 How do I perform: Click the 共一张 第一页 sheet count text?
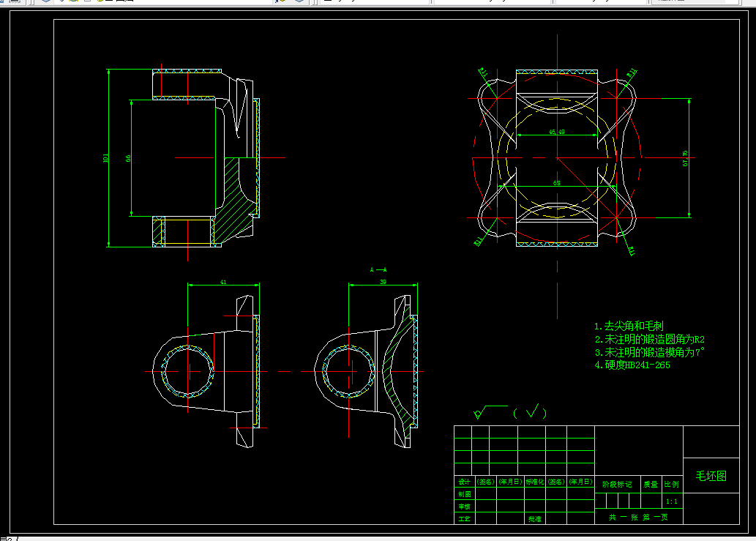coord(638,517)
